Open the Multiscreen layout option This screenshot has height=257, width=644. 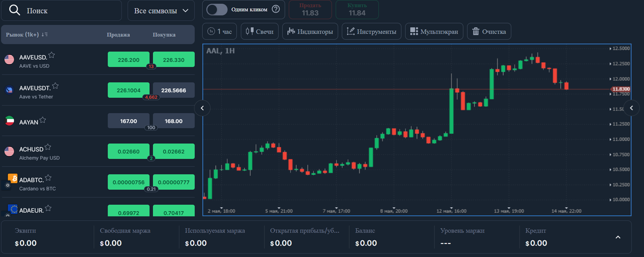(434, 31)
